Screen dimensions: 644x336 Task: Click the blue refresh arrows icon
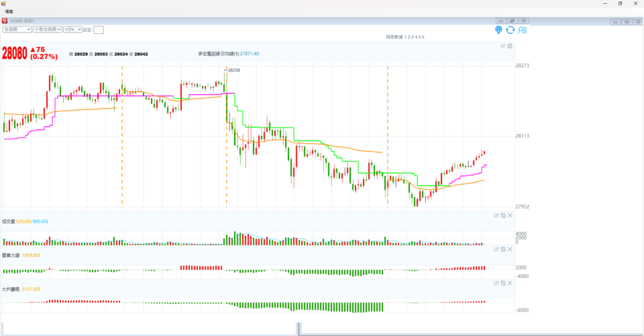pyautogui.click(x=510, y=30)
